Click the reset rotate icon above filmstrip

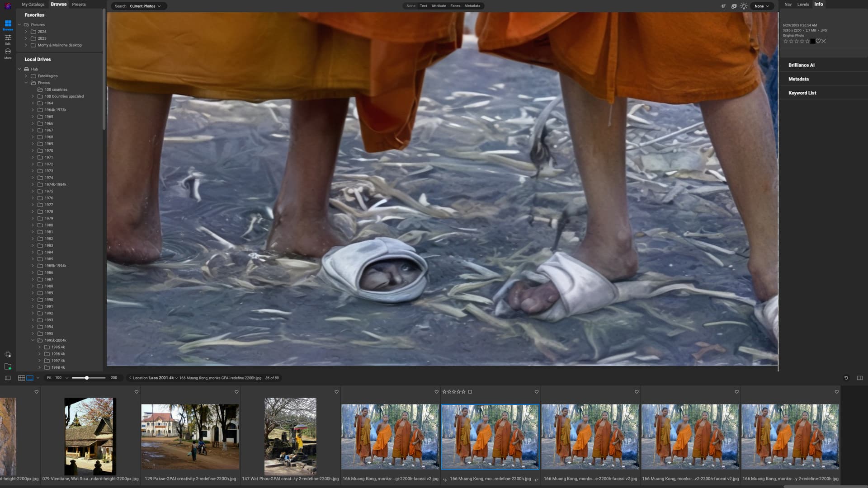coord(846,378)
